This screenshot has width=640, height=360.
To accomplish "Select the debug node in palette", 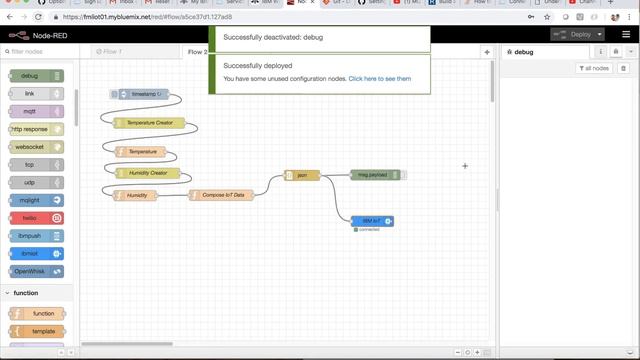I will 36,76.
